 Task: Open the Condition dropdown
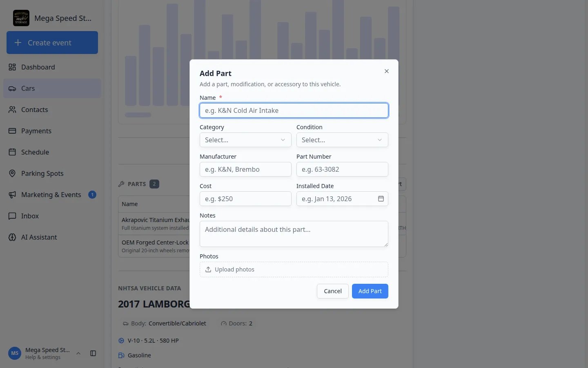(x=342, y=140)
